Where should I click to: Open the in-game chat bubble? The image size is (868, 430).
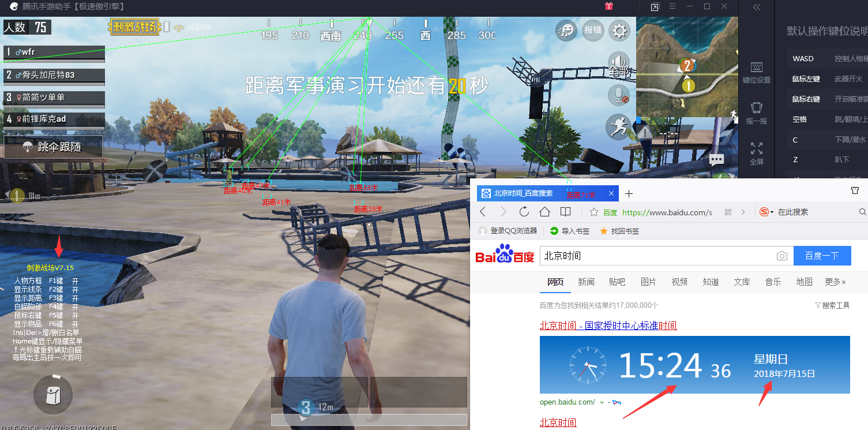click(x=716, y=160)
